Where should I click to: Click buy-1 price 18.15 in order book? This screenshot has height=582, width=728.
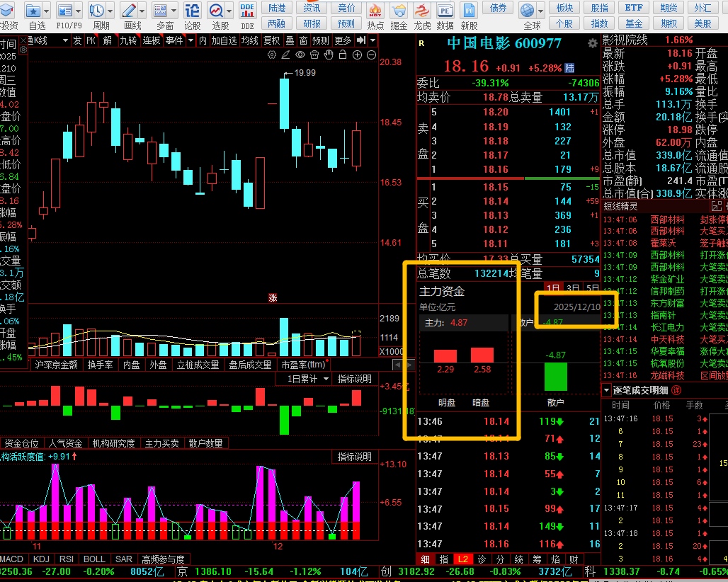tap(496, 187)
